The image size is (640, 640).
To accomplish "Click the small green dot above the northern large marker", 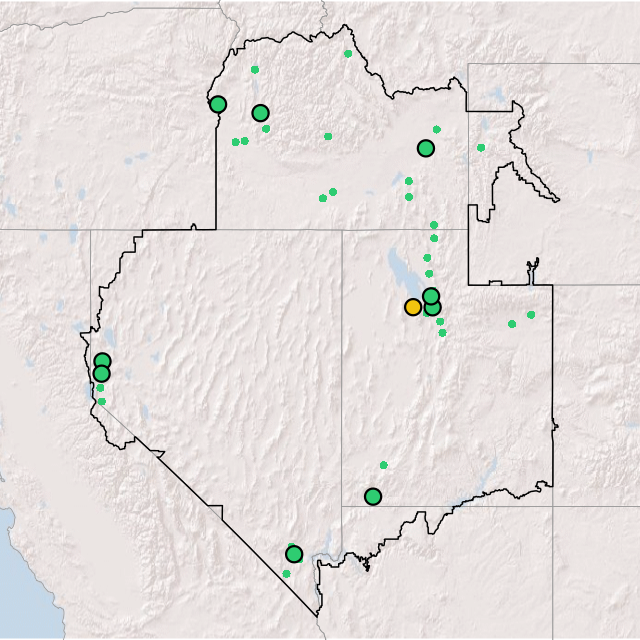I will (x=255, y=70).
